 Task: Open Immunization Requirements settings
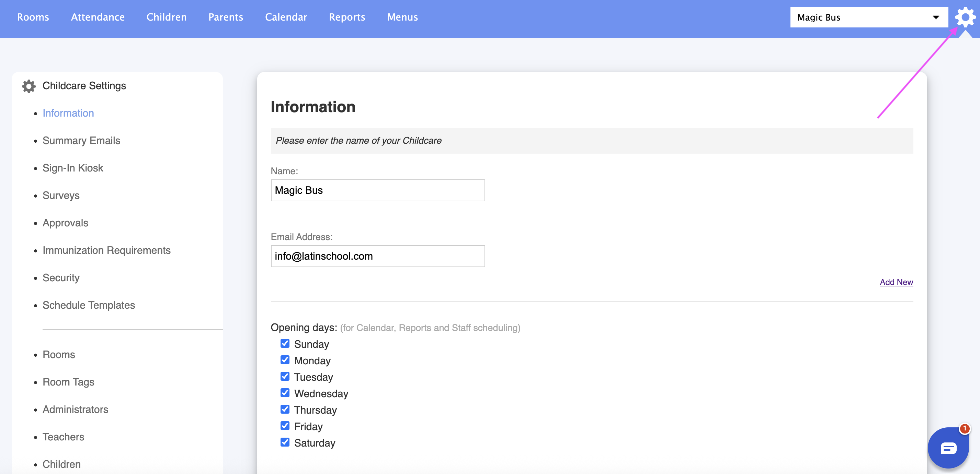(x=106, y=250)
